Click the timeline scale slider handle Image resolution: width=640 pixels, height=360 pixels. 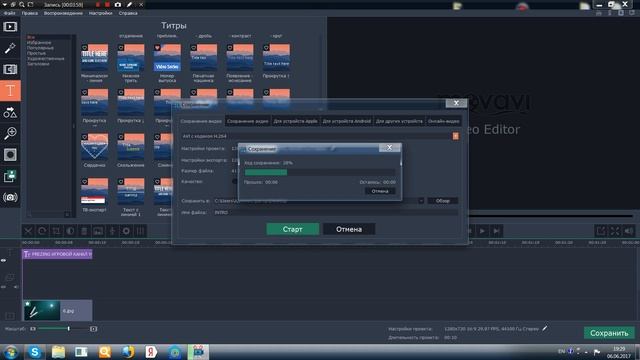(x=69, y=329)
